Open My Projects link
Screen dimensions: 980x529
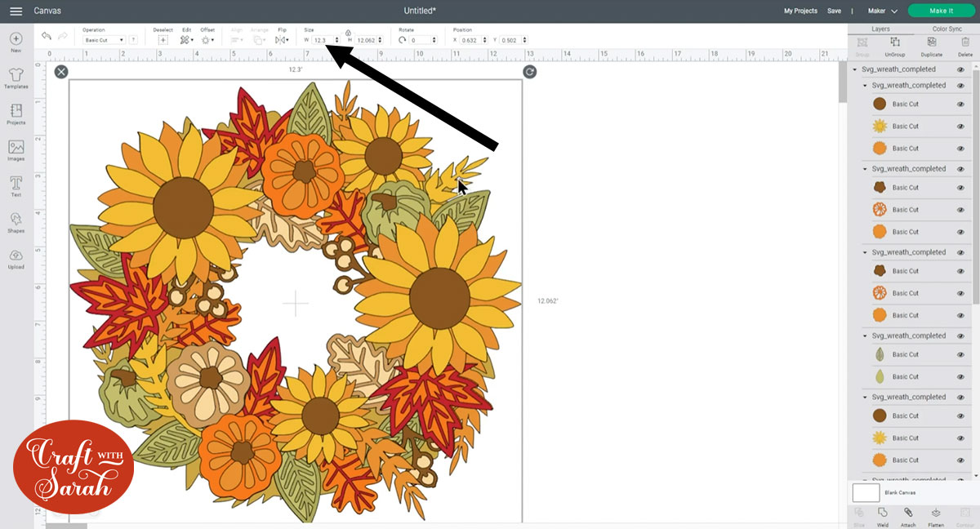[800, 11]
